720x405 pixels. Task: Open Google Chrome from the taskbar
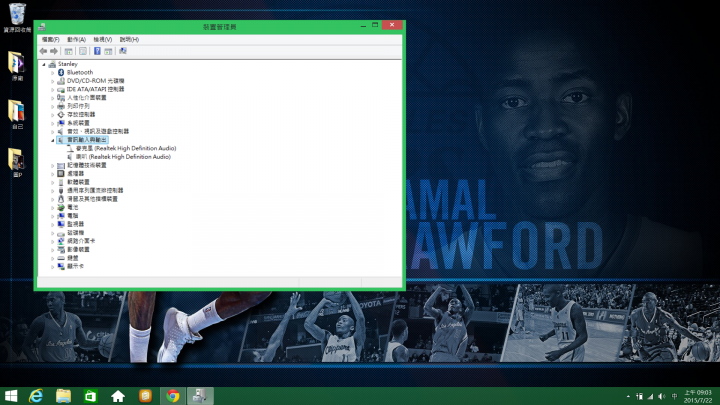173,396
